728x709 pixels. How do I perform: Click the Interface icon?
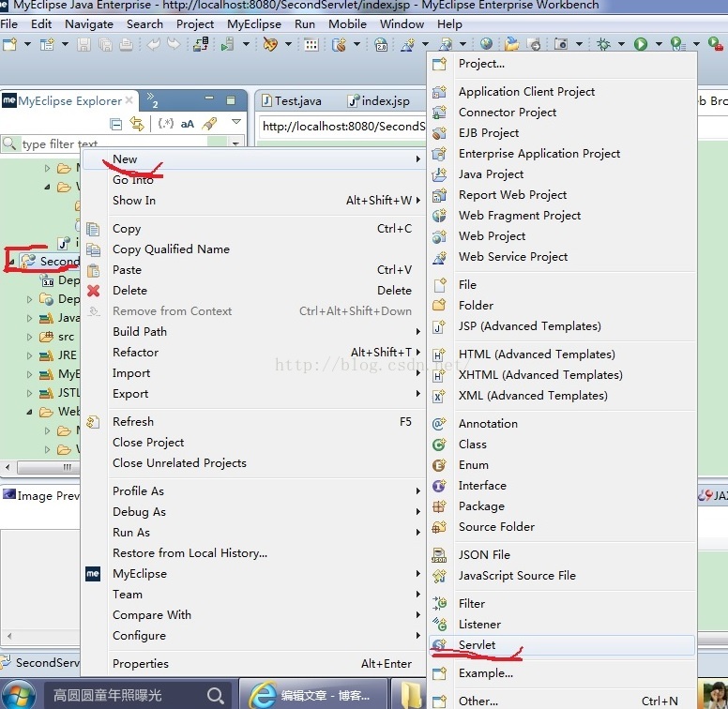click(439, 486)
